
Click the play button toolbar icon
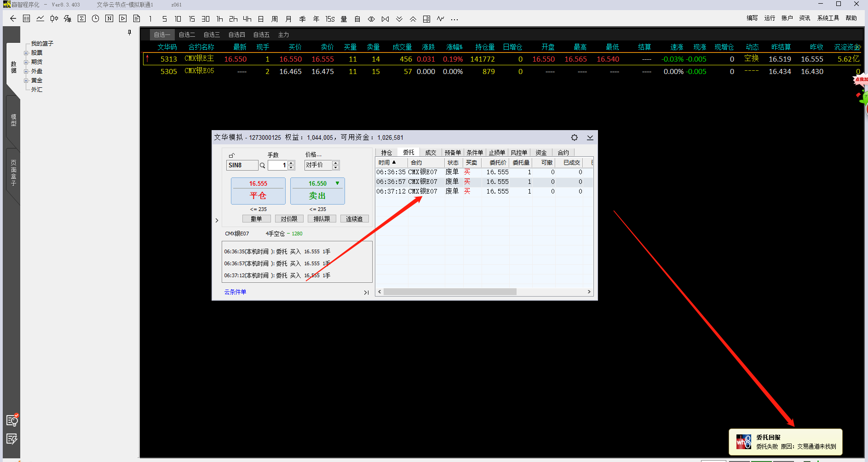tap(123, 19)
